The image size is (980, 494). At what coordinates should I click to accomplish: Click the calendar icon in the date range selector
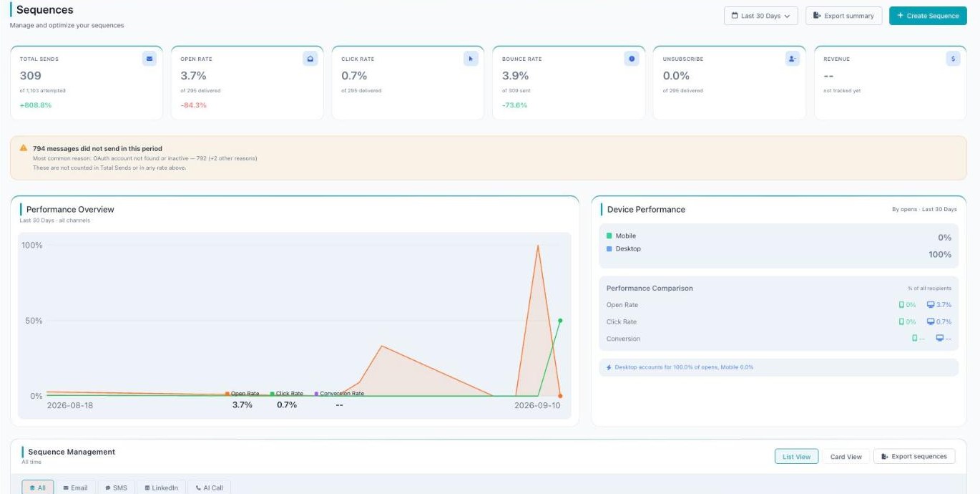[x=735, y=16]
